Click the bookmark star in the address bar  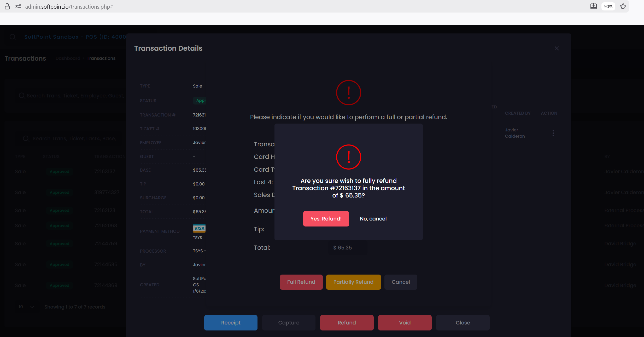coord(623,6)
